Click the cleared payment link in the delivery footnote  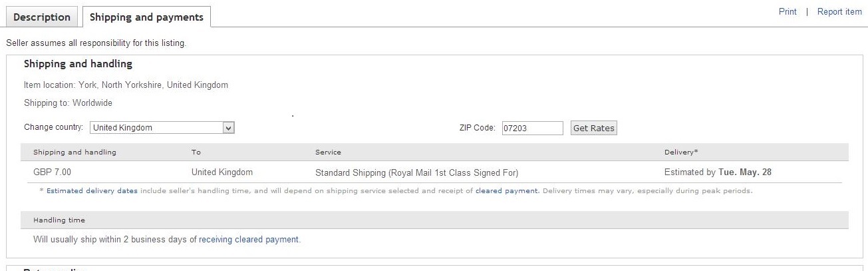click(507, 191)
